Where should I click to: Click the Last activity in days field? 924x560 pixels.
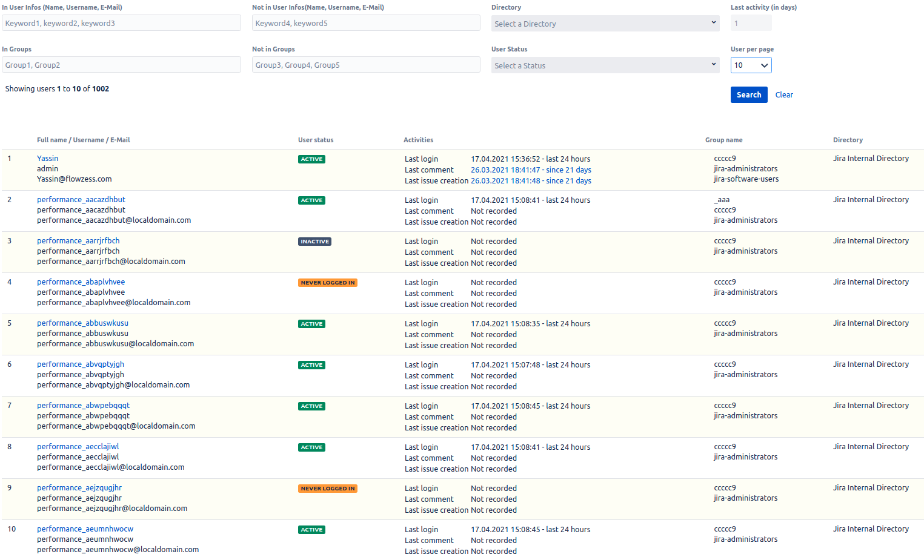751,24
